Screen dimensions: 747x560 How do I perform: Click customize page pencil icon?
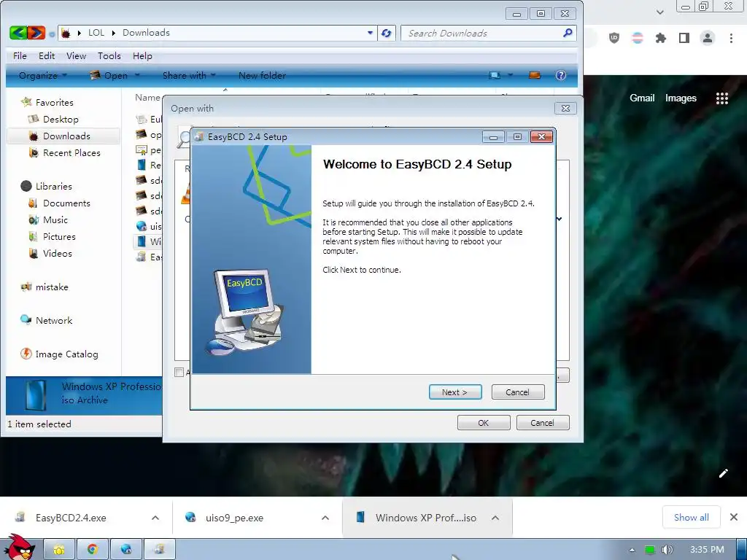pyautogui.click(x=724, y=472)
